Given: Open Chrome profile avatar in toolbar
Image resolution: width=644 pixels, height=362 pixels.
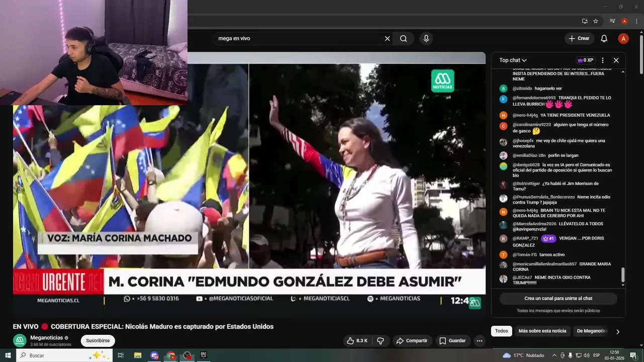Looking at the screenshot, I should click(x=624, y=21).
